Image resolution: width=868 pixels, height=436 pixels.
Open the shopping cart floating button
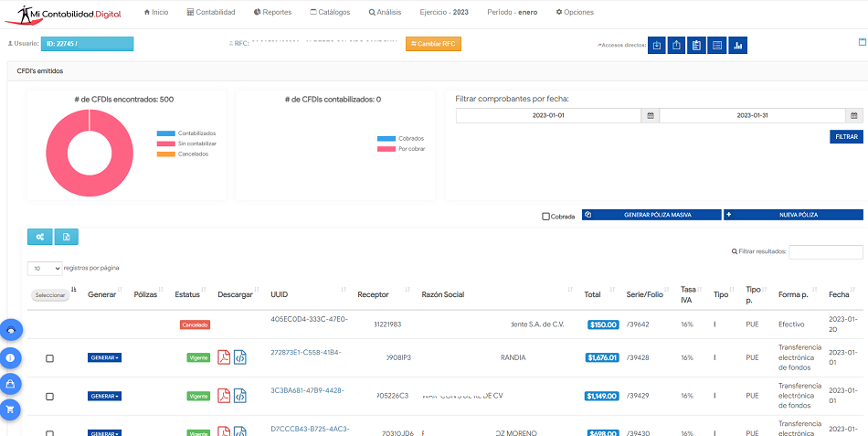[10, 409]
